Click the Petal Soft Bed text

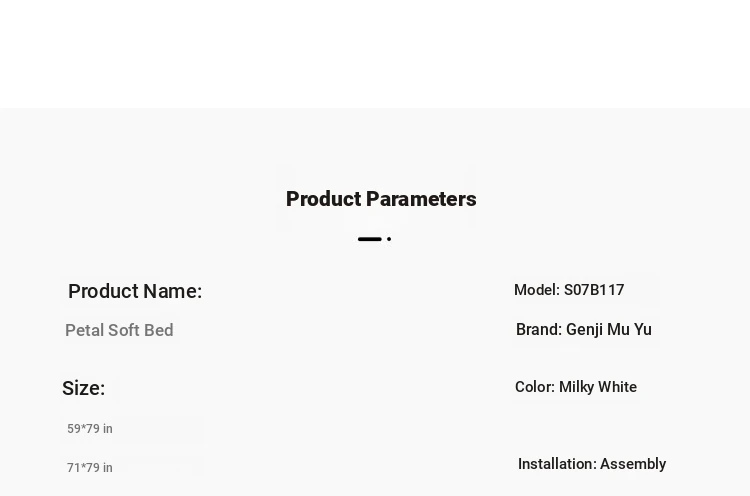119,330
